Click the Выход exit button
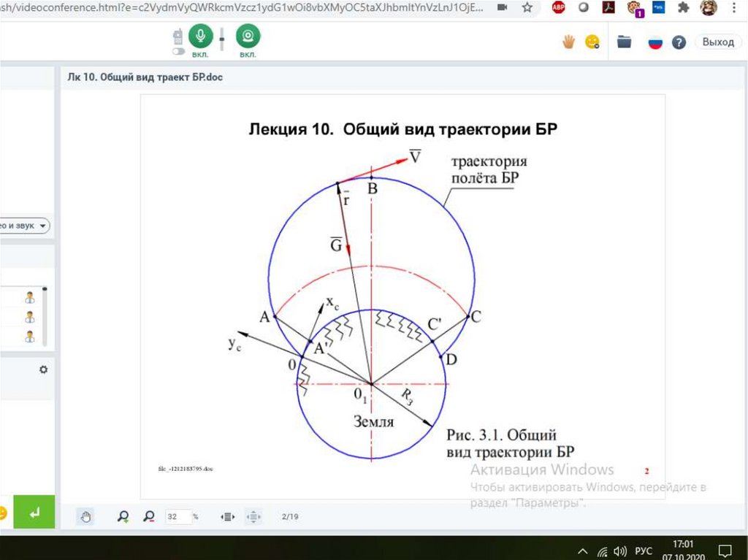 pyautogui.click(x=718, y=42)
